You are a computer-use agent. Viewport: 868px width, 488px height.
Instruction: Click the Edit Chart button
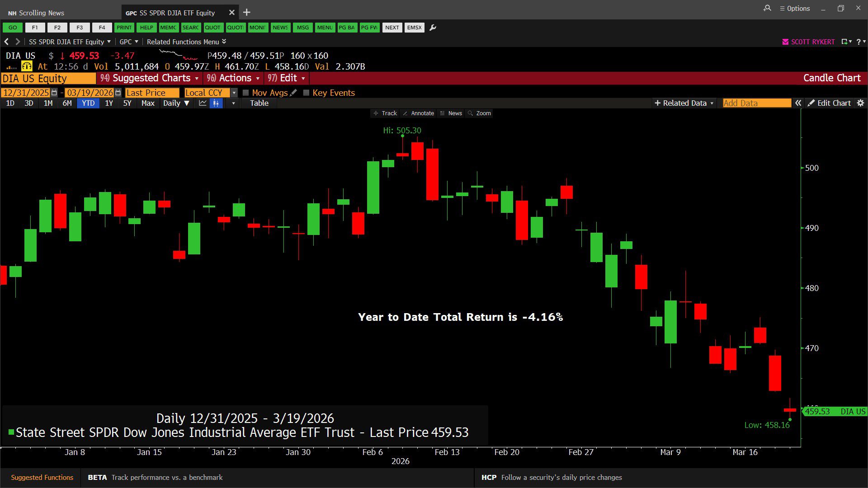[x=829, y=103]
